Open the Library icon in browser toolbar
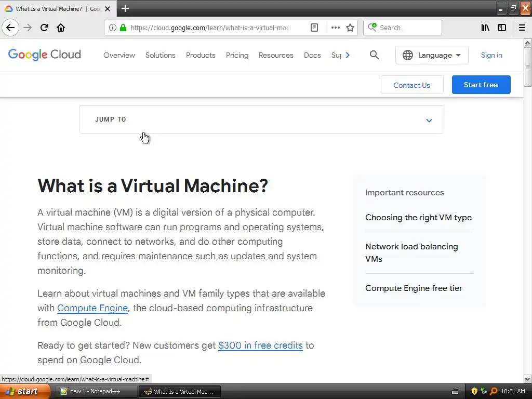The width and height of the screenshot is (532, 399). tap(485, 28)
